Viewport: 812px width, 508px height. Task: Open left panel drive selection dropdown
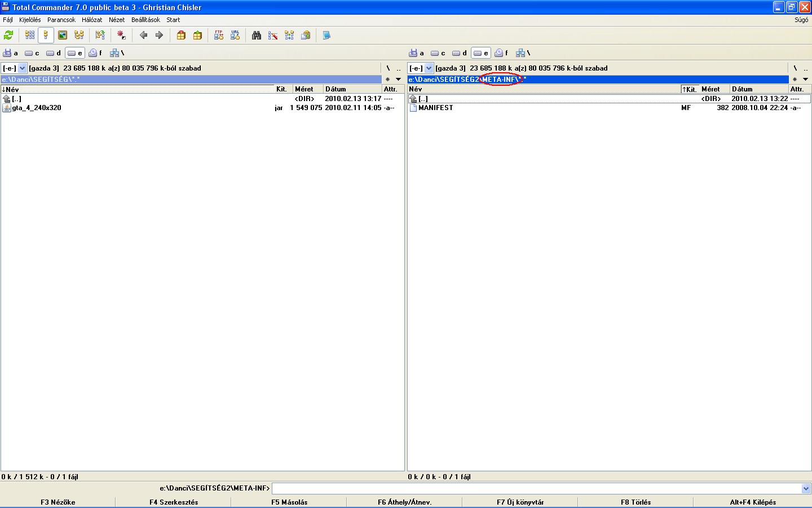pyautogui.click(x=23, y=68)
